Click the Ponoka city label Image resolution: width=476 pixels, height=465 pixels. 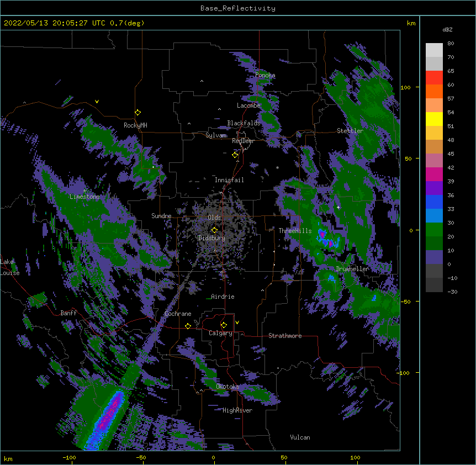[x=265, y=75]
